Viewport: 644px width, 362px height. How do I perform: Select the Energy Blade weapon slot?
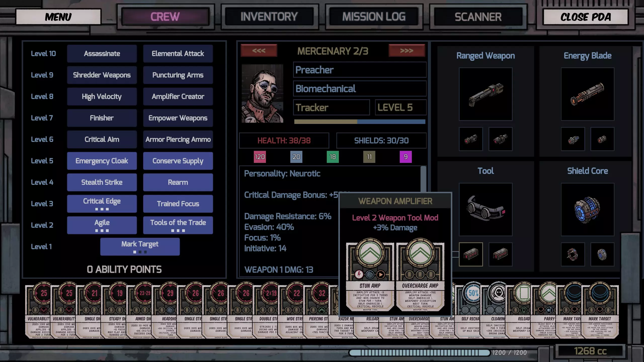(x=587, y=94)
